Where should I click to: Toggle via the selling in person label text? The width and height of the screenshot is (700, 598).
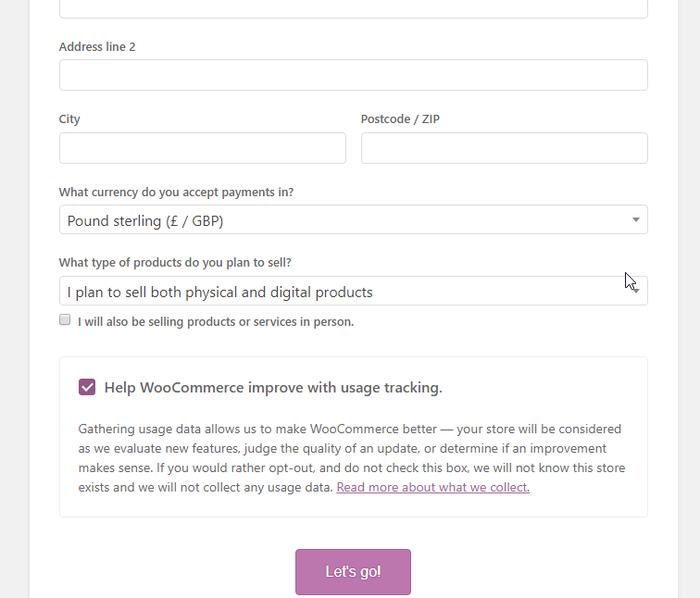(x=216, y=322)
